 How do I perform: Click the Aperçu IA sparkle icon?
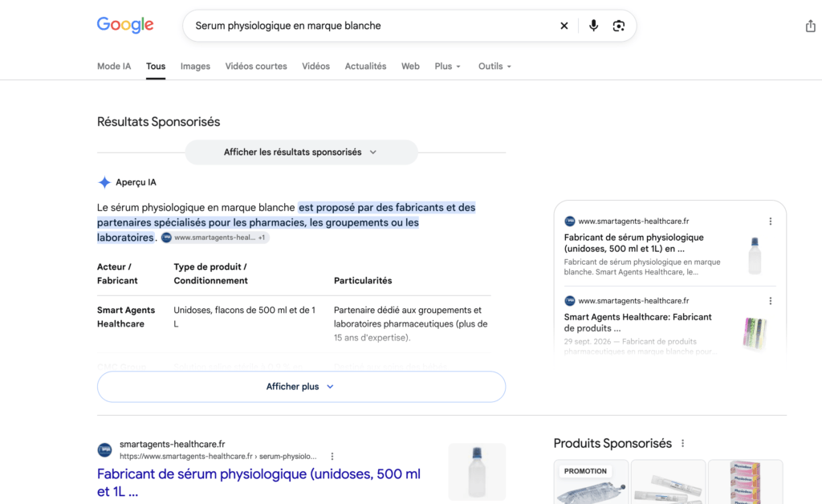[104, 182]
